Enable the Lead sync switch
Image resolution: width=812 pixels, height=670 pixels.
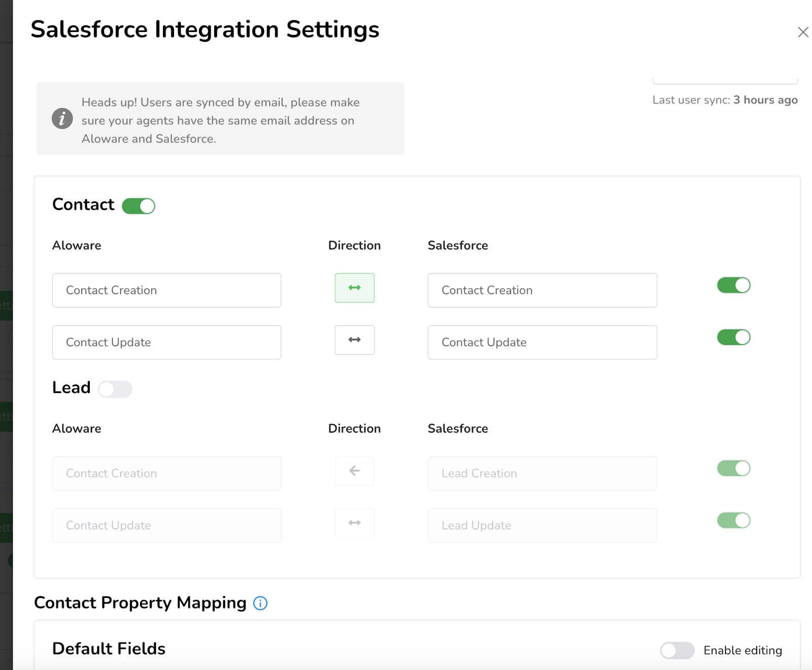click(x=115, y=389)
